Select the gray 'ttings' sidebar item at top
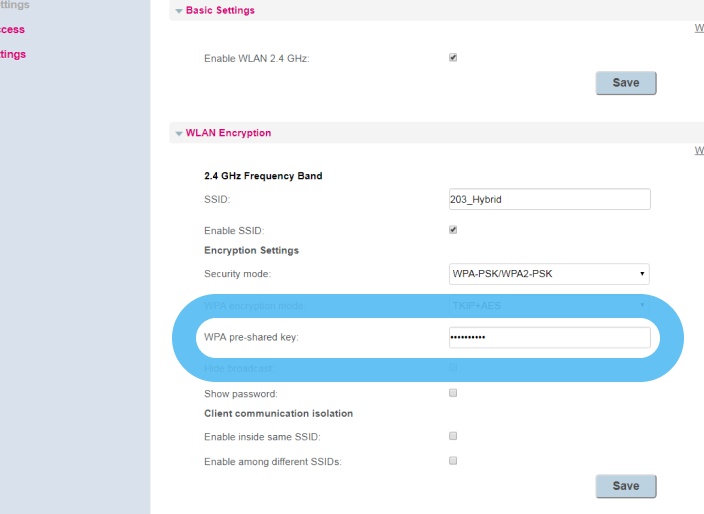This screenshot has width=704, height=514. (x=14, y=5)
